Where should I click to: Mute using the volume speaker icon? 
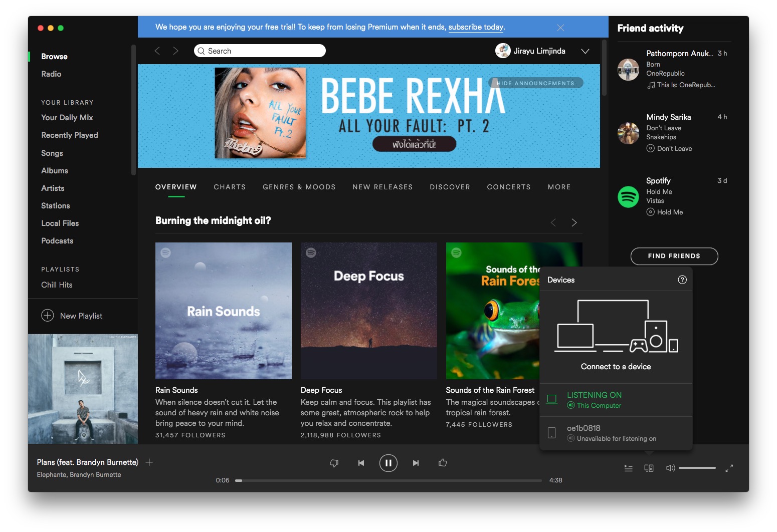670,468
